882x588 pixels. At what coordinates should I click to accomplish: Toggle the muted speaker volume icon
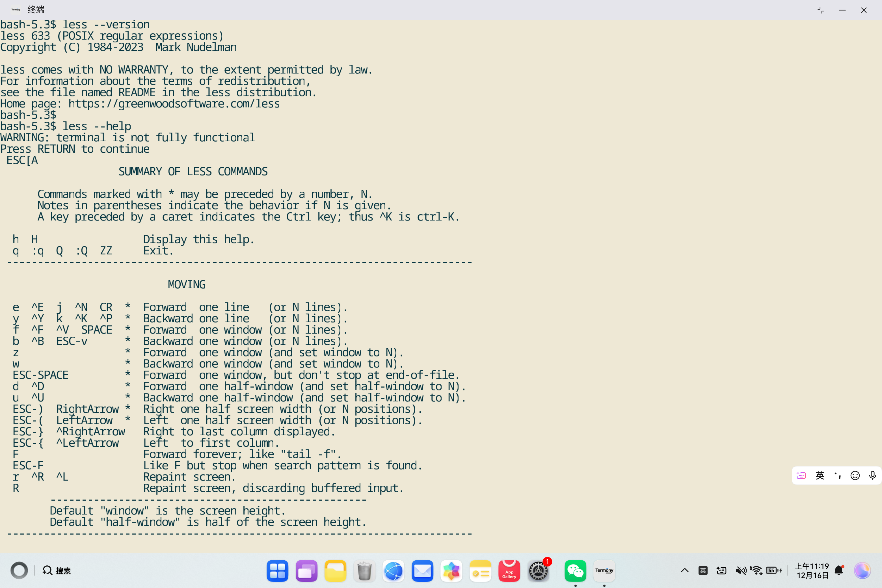point(741,570)
